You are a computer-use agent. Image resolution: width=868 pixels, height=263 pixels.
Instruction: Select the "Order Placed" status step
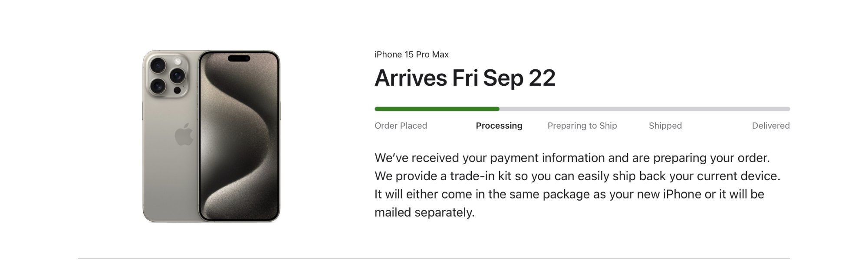tap(401, 126)
